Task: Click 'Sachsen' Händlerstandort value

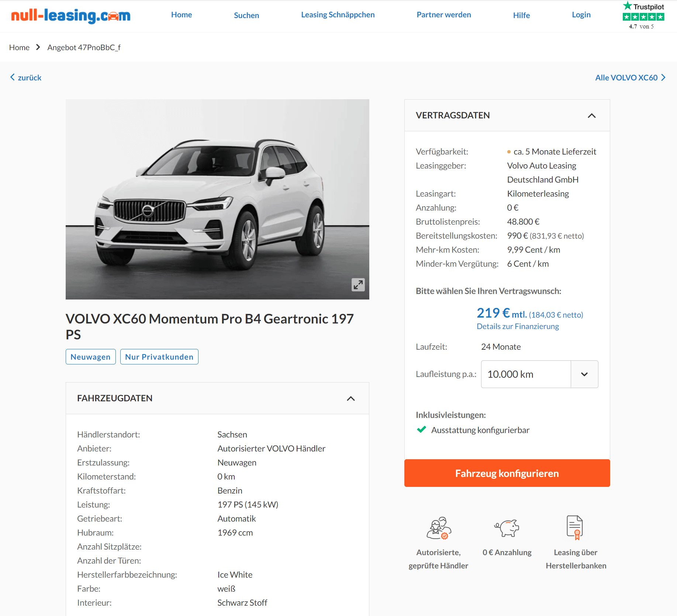Action: tap(232, 435)
